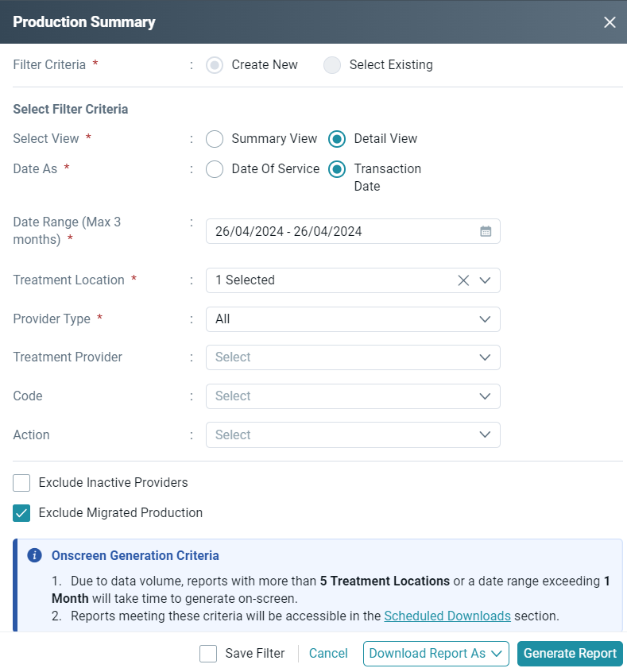Viewport: 627px width, 672px height.
Task: Open the Treatment Provider select box
Action: click(353, 357)
